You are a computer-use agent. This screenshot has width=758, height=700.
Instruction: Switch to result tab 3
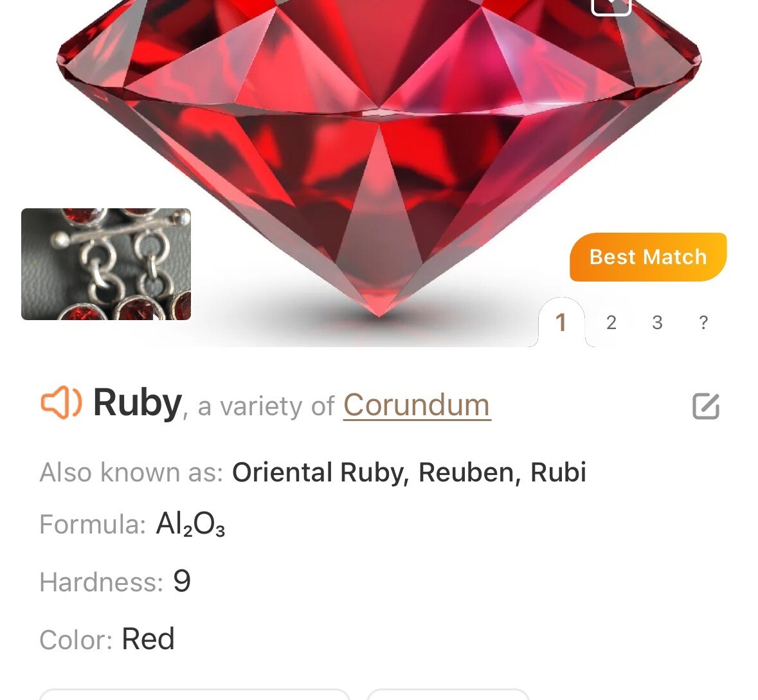tap(657, 323)
